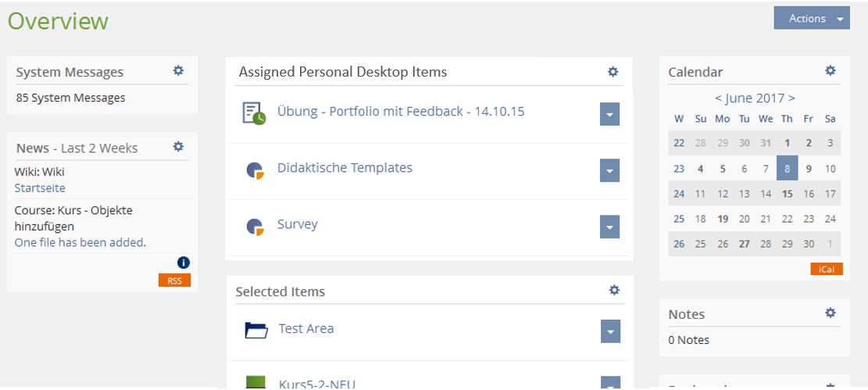Go to next month in calendar
The image size is (868, 390).
click(x=791, y=98)
